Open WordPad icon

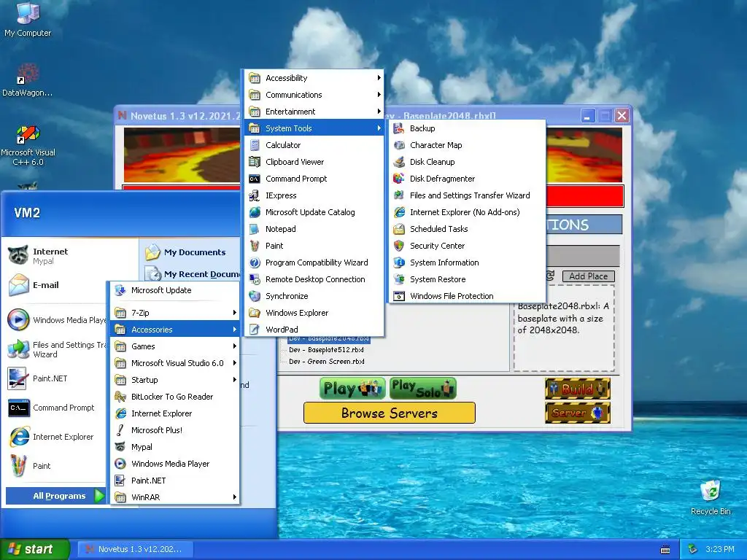(255, 330)
